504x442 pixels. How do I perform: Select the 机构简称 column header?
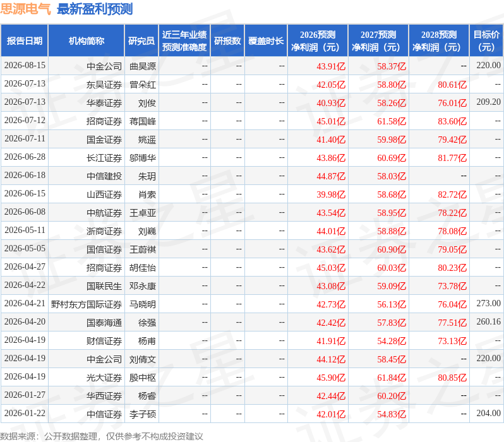[x=86, y=41]
